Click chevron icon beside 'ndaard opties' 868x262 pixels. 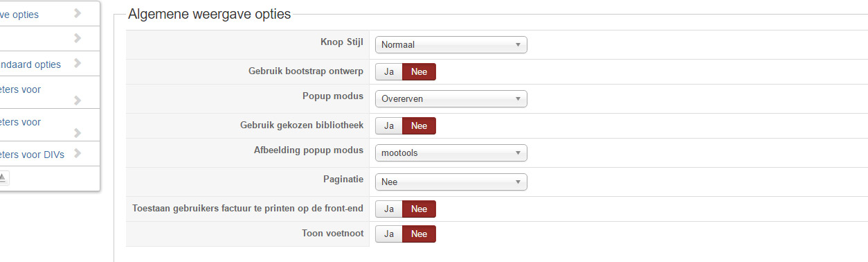[78, 63]
